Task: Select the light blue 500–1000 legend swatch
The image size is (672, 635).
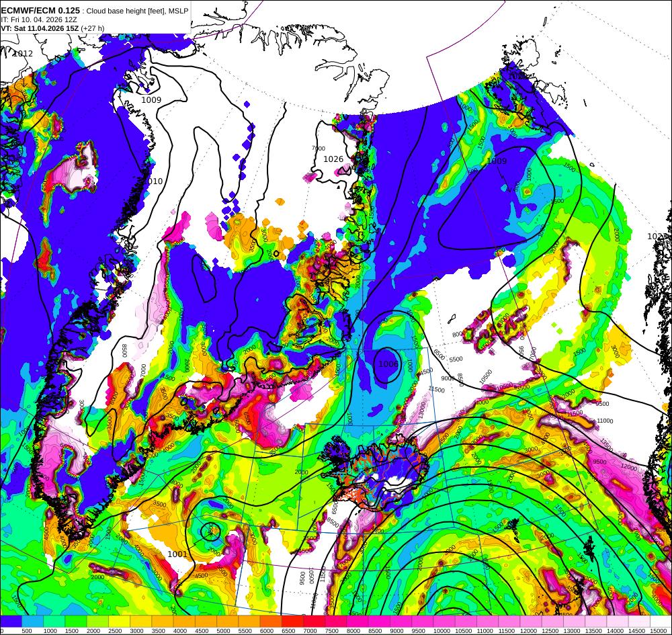Action: (x=32, y=622)
